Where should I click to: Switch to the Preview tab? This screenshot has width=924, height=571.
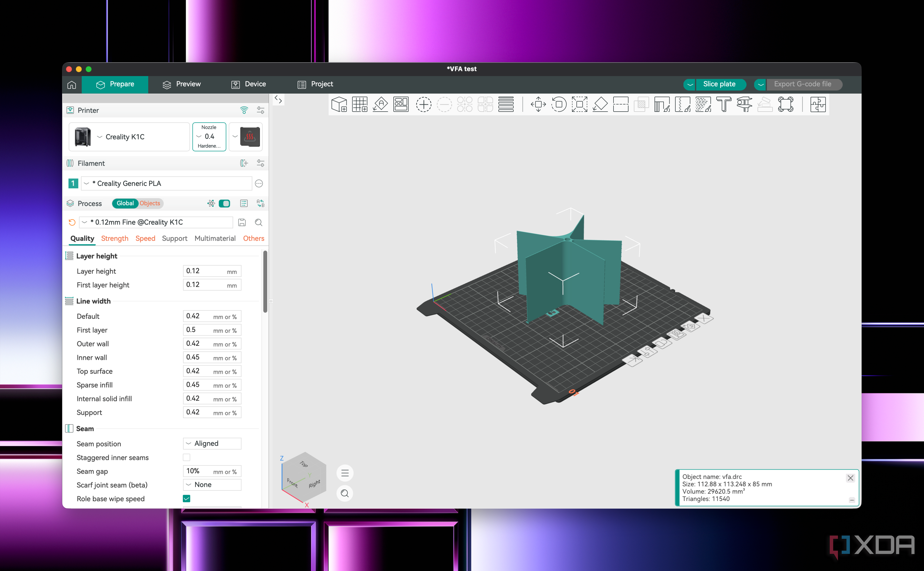[x=182, y=84]
